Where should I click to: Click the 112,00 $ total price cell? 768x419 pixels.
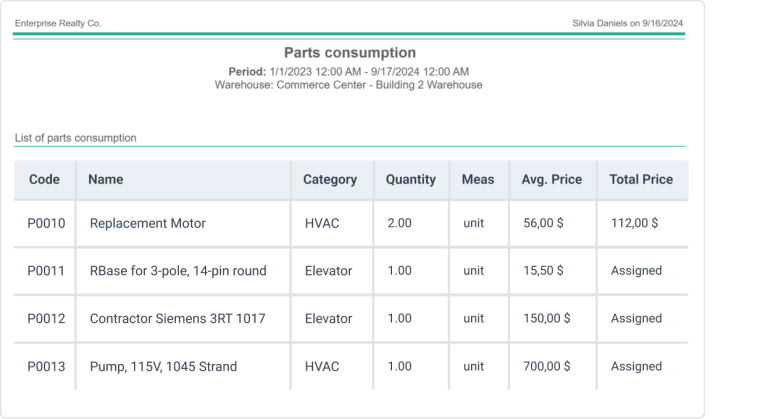[634, 223]
